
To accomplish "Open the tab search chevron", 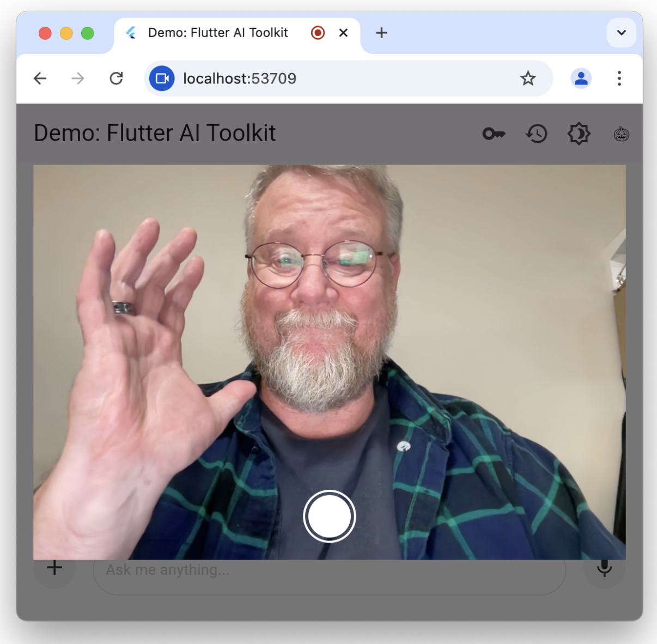I will 621,33.
